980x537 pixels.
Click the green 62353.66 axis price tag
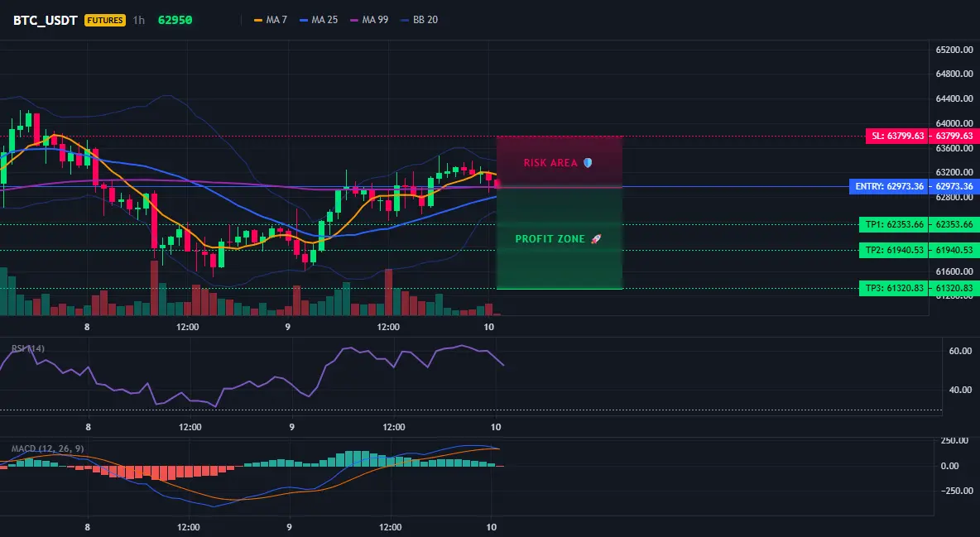[x=954, y=224]
